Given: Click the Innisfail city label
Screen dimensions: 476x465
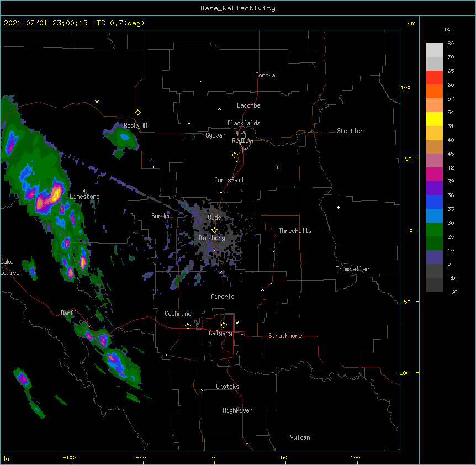Looking at the screenshot, I should (x=229, y=180).
